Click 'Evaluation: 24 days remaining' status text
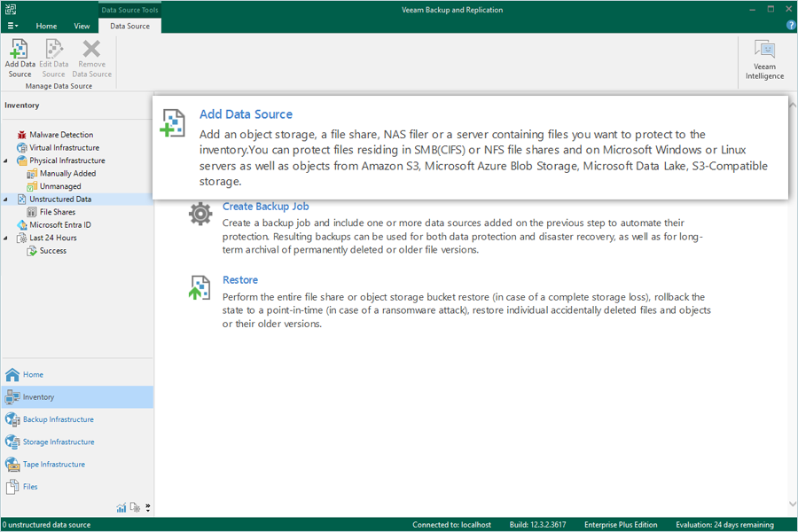This screenshot has width=798, height=532. coord(724,525)
